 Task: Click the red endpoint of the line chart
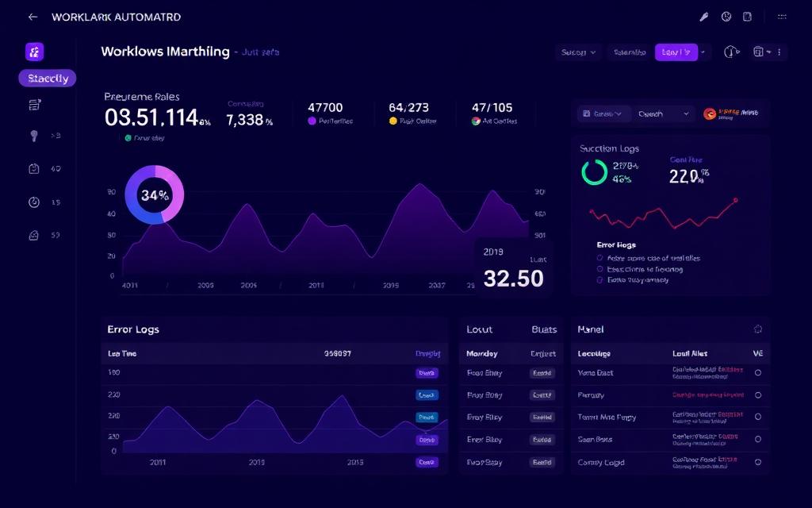tap(735, 200)
